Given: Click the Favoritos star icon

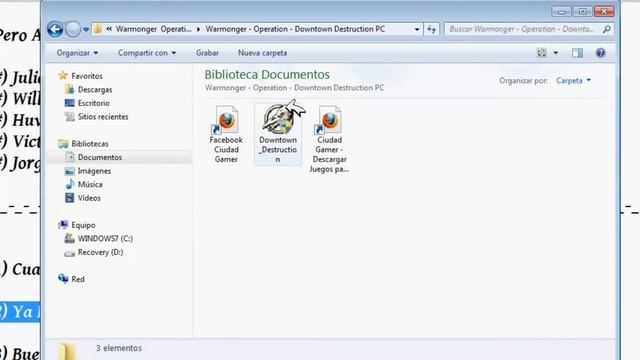Looking at the screenshot, I should pyautogui.click(x=63, y=76).
